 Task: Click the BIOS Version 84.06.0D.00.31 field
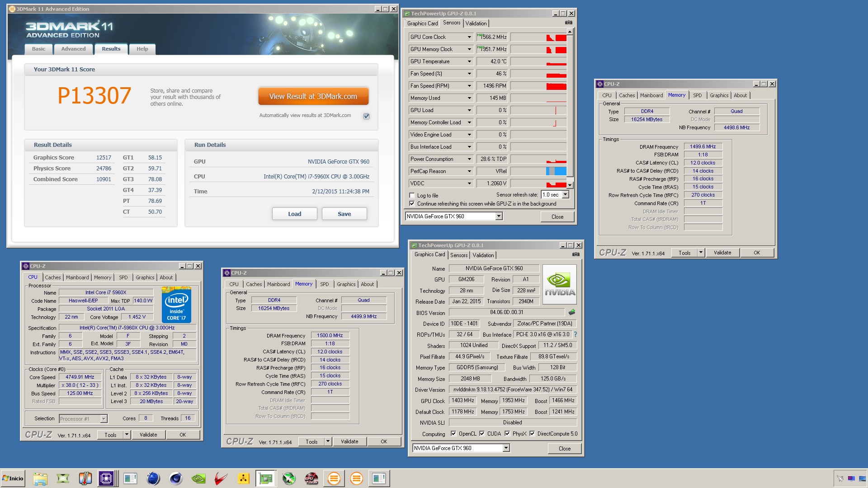pyautogui.click(x=507, y=312)
